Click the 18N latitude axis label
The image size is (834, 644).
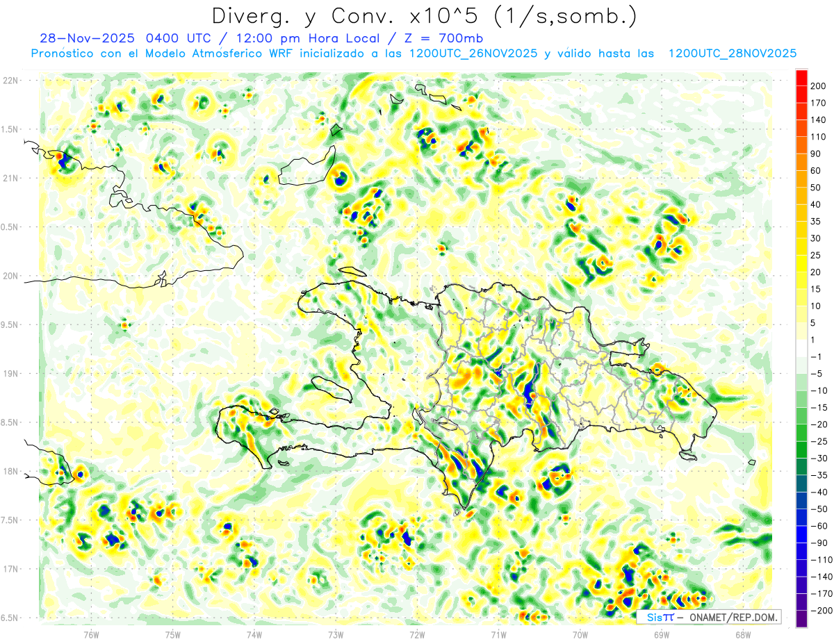point(10,471)
